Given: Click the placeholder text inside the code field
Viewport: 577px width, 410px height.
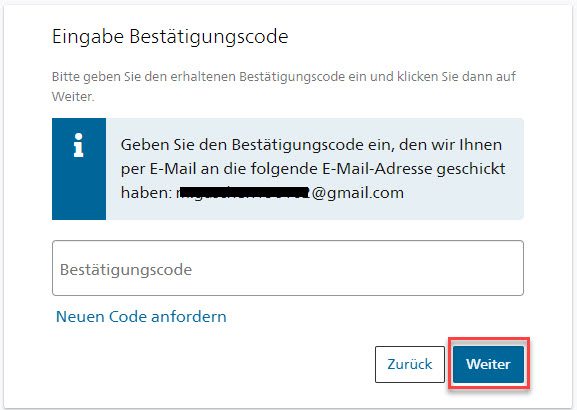Looking at the screenshot, I should 126,270.
